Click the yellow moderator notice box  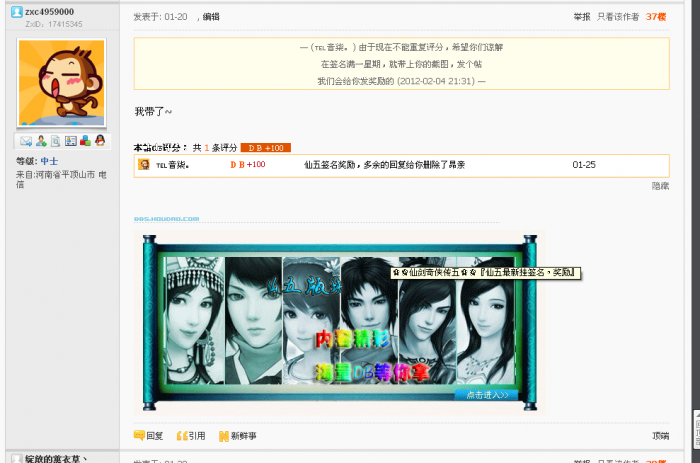point(401,64)
